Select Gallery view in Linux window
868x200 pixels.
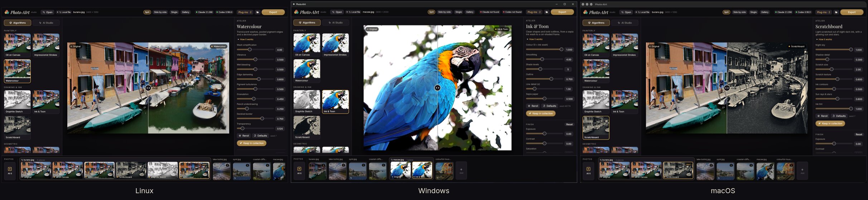tap(185, 12)
